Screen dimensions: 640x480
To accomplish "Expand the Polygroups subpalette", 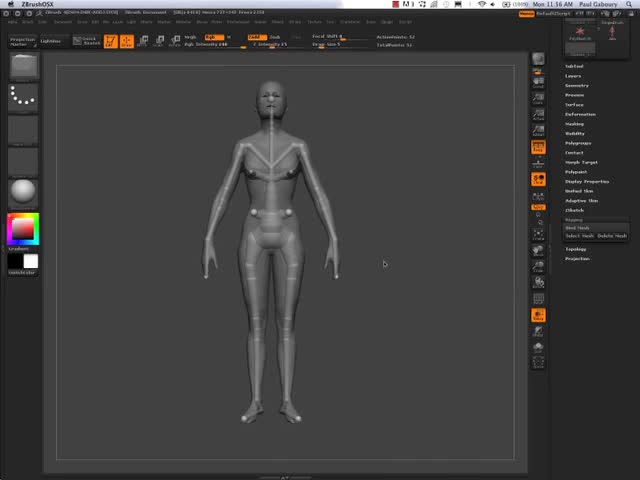I will 578,143.
